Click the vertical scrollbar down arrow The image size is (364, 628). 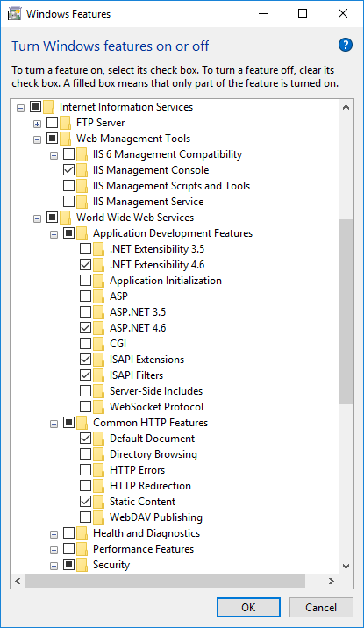pos(346,567)
